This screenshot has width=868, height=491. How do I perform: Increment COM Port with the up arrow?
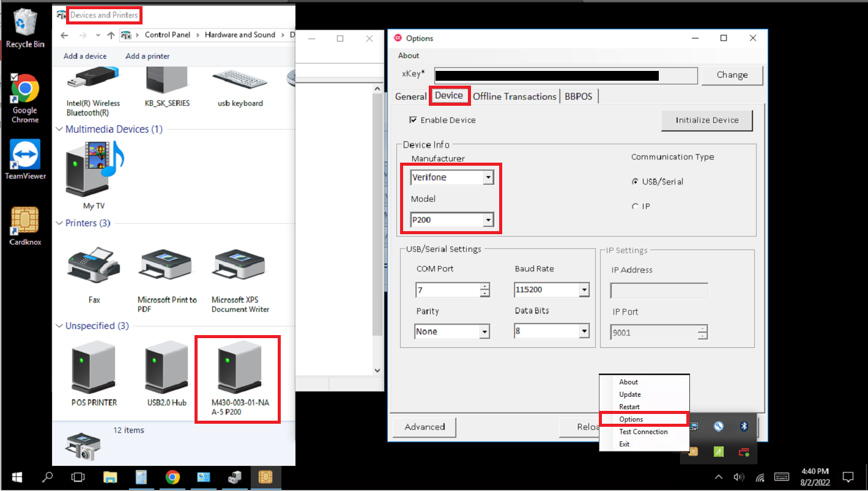tap(482, 286)
